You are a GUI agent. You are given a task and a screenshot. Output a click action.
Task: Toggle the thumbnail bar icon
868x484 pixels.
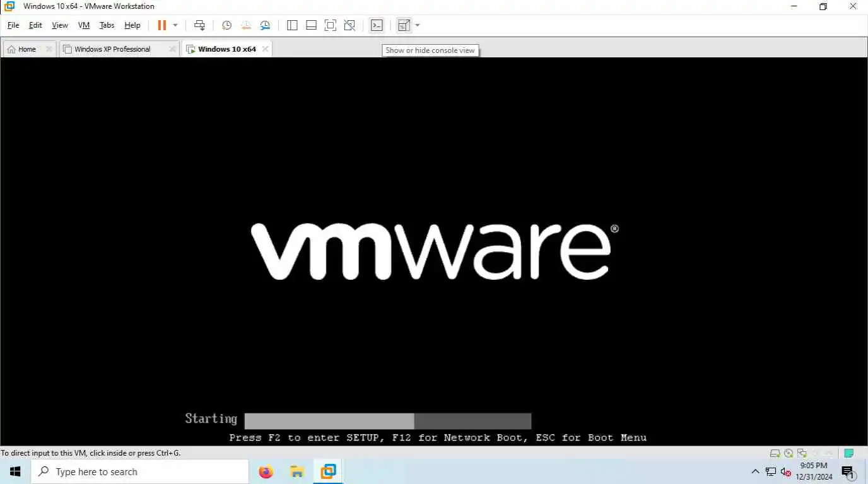point(311,25)
